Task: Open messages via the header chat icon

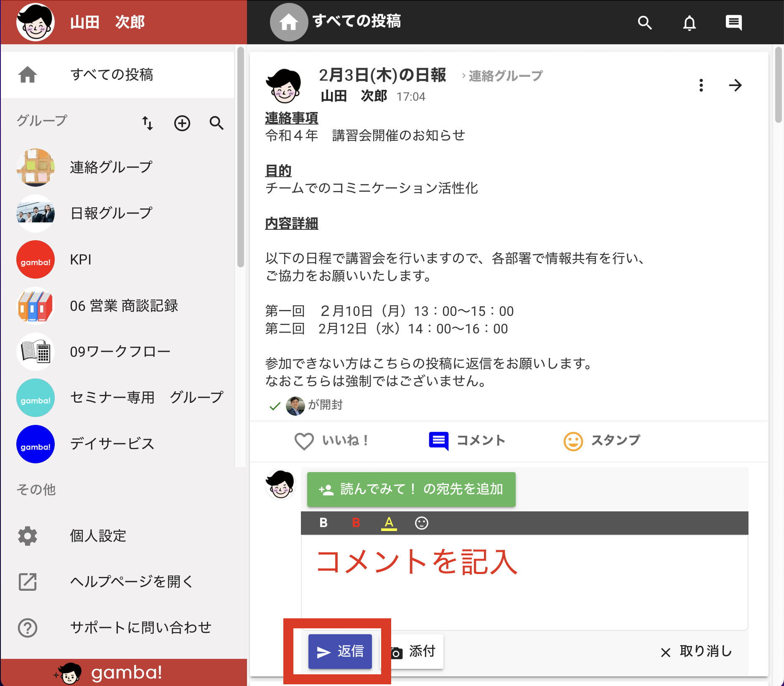Action: pyautogui.click(x=734, y=23)
